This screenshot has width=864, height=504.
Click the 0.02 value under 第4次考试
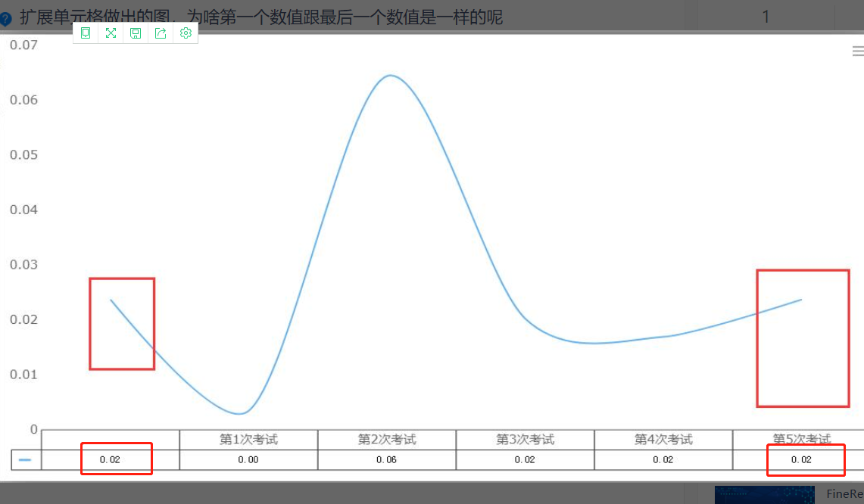point(663,460)
